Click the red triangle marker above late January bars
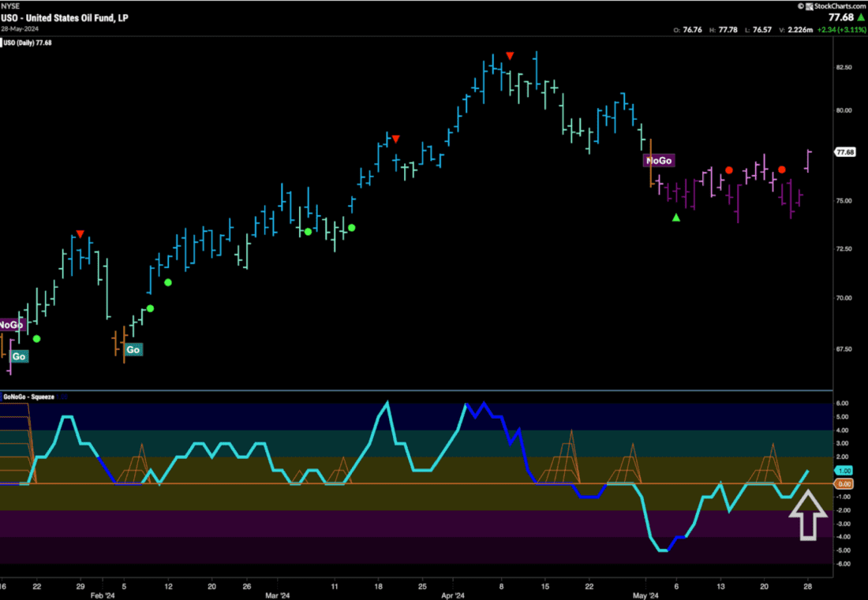This screenshot has height=600, width=868. [x=80, y=234]
